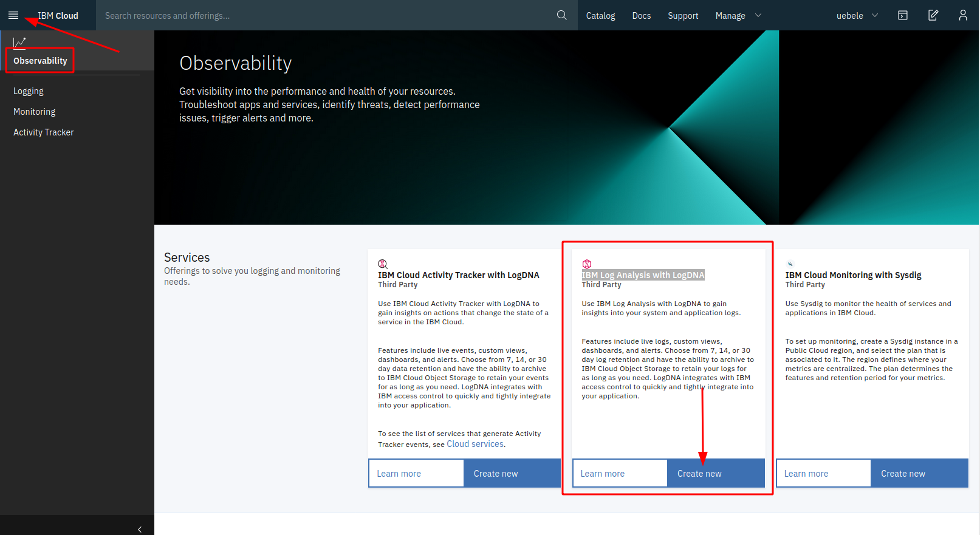This screenshot has width=980, height=535.
Task: Go to Activity Tracker in the sidebar
Action: (x=44, y=132)
